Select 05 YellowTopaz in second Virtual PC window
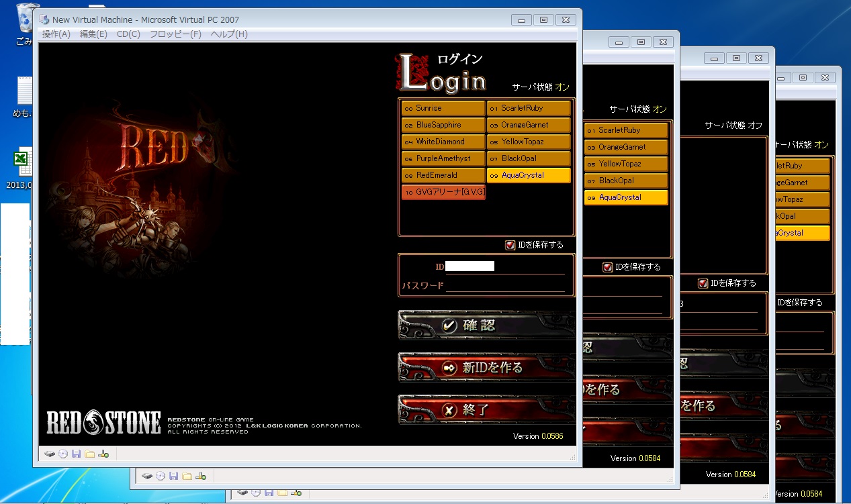The image size is (851, 504). 626,164
